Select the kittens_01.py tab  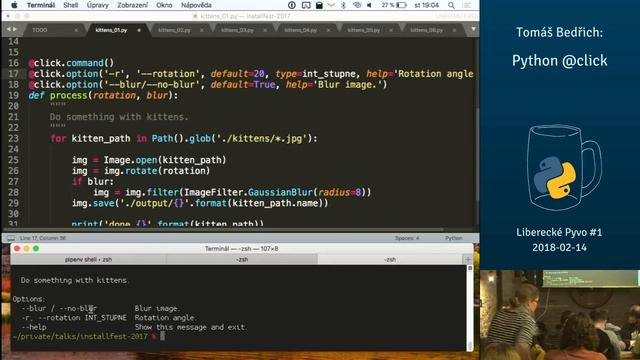pos(111,30)
